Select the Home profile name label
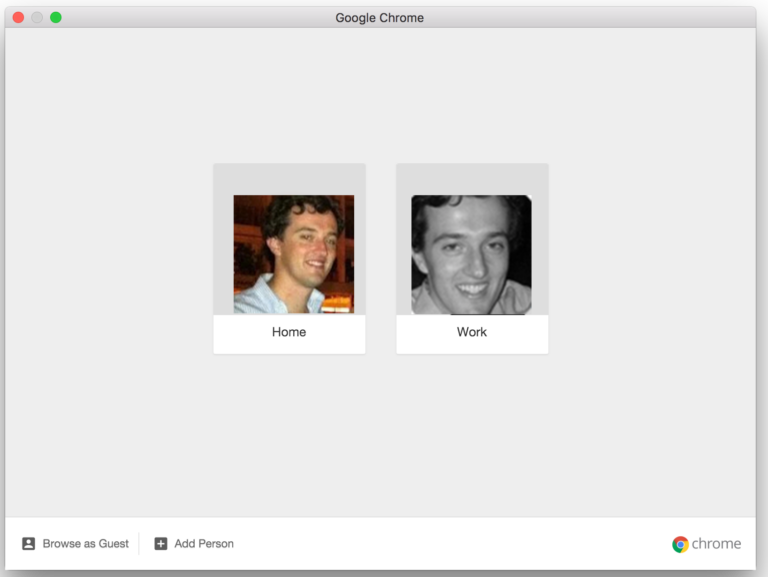This screenshot has height=577, width=768. pos(289,332)
